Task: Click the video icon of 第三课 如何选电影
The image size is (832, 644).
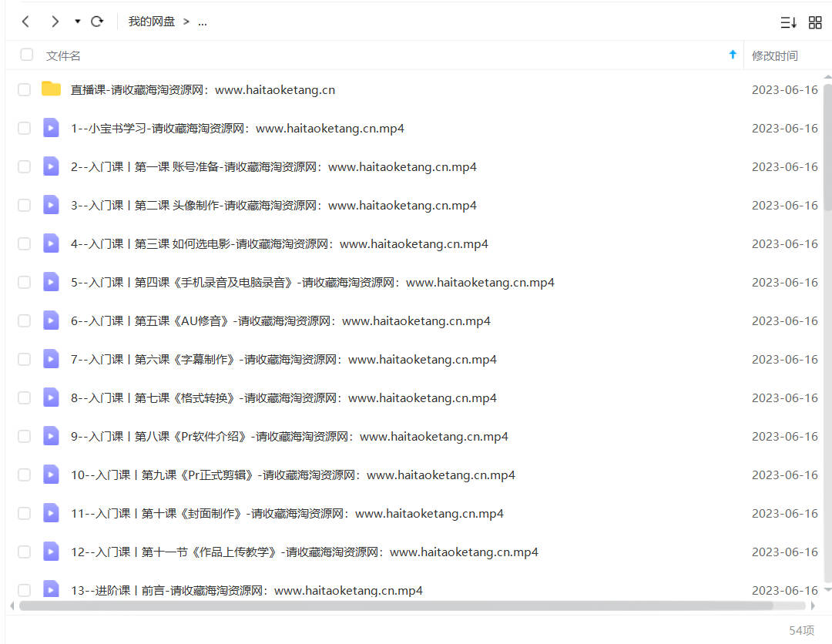Action: coord(51,243)
